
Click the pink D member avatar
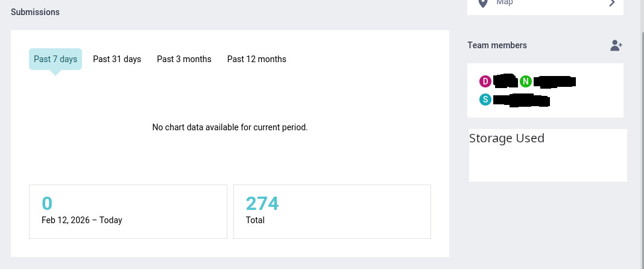485,81
